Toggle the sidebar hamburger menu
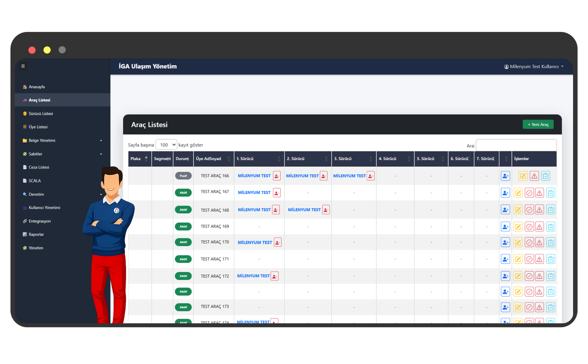 click(x=23, y=66)
